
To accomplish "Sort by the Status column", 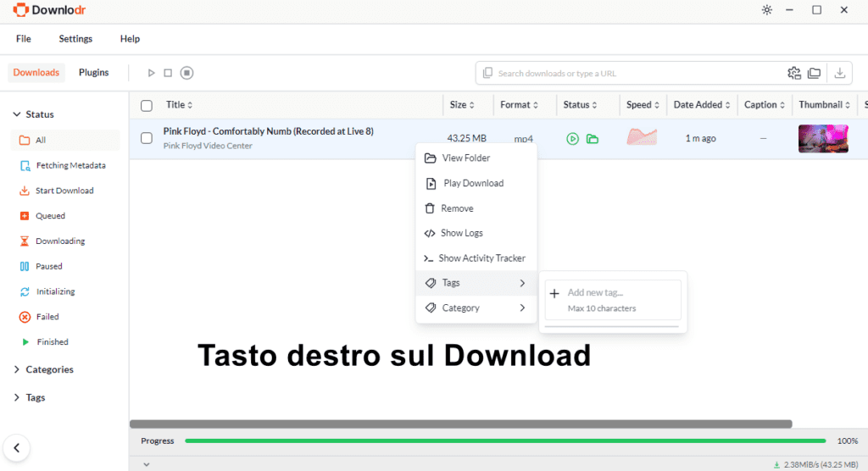I will 580,104.
